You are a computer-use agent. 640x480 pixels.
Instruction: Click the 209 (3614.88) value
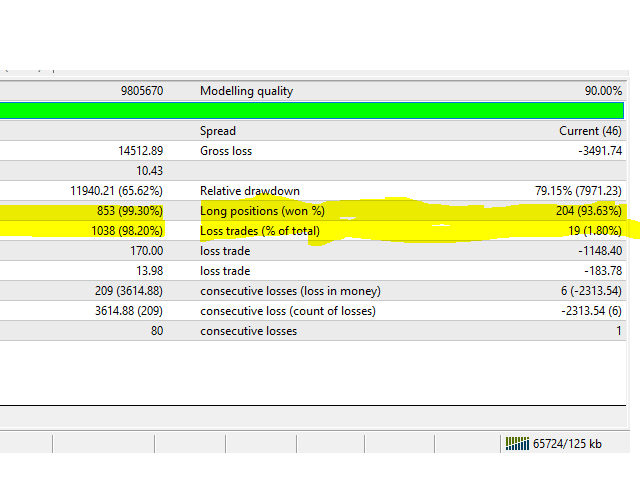(129, 291)
